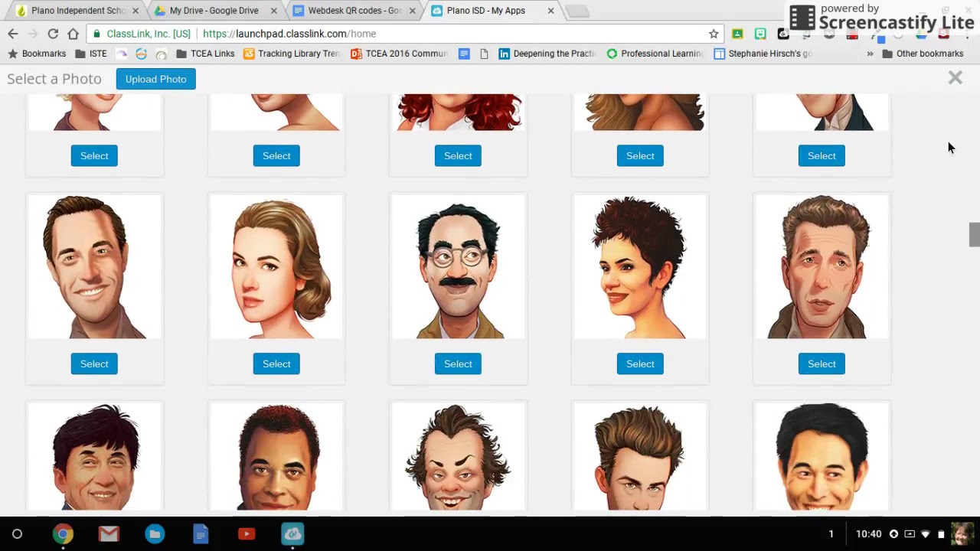Open the Professional Learning bookmark

point(655,54)
